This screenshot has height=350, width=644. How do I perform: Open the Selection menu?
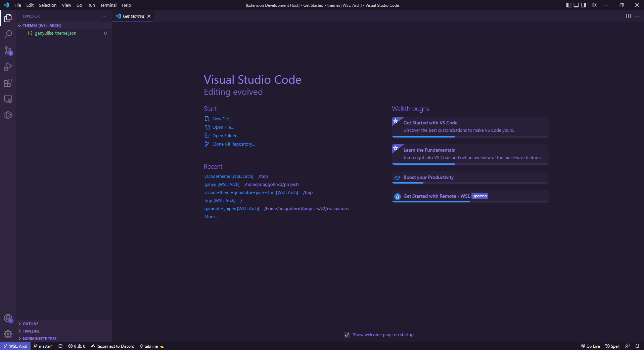pos(48,5)
